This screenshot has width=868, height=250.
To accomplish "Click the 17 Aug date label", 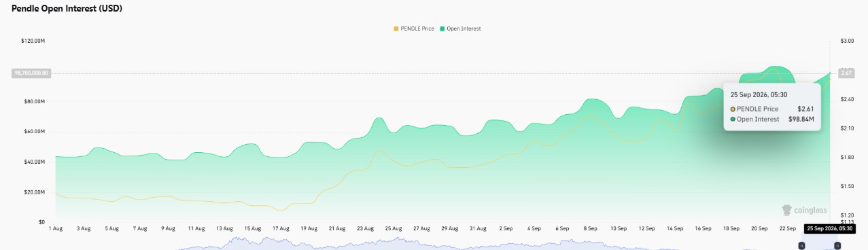I will [x=281, y=229].
